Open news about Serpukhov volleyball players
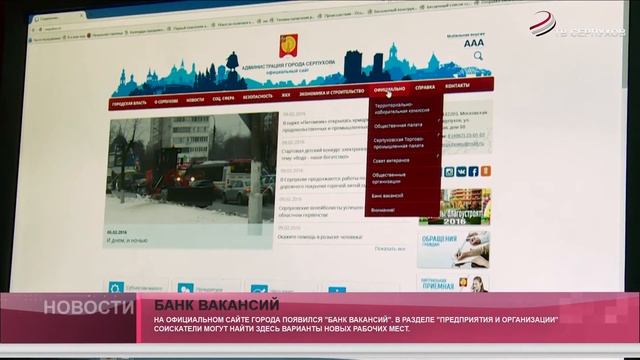The height and width of the screenshot is (360, 640). [320, 211]
